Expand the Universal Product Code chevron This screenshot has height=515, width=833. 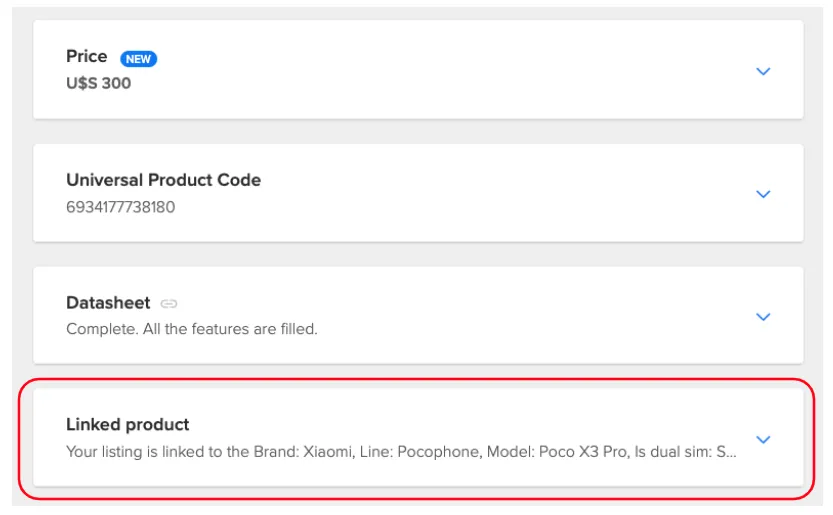click(763, 194)
